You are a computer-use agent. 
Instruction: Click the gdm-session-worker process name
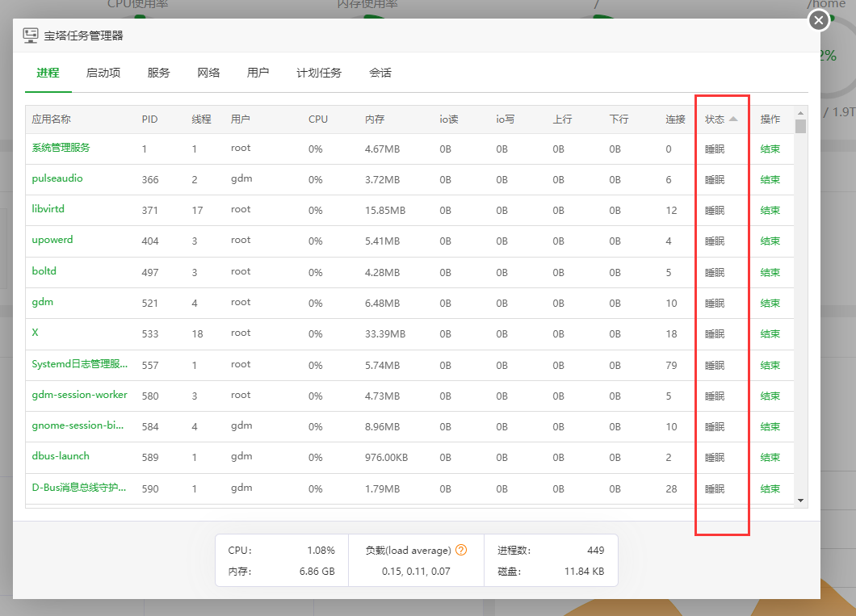(80, 395)
